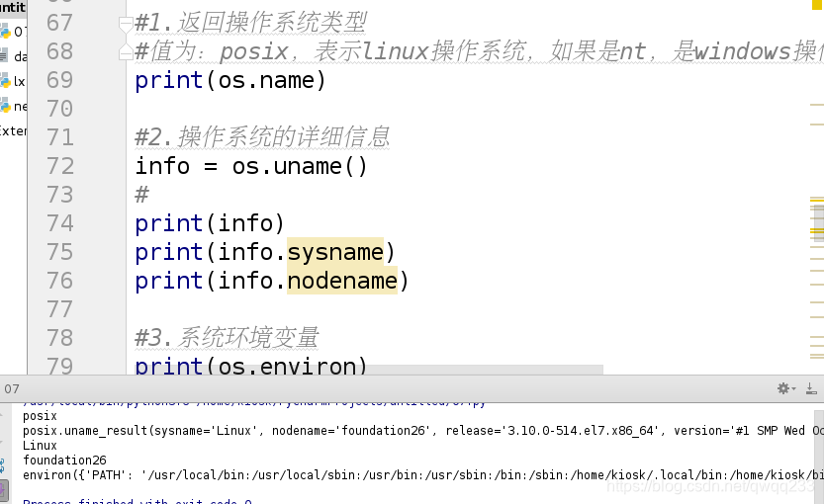Viewport: 824px width, 504px height.
Task: Select the 07 run tab
Action: coord(12,389)
